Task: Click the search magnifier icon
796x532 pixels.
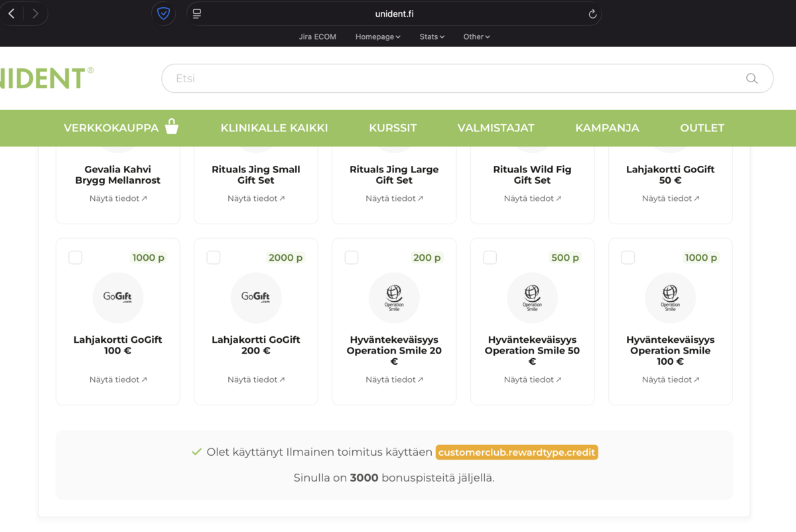Action: tap(752, 78)
